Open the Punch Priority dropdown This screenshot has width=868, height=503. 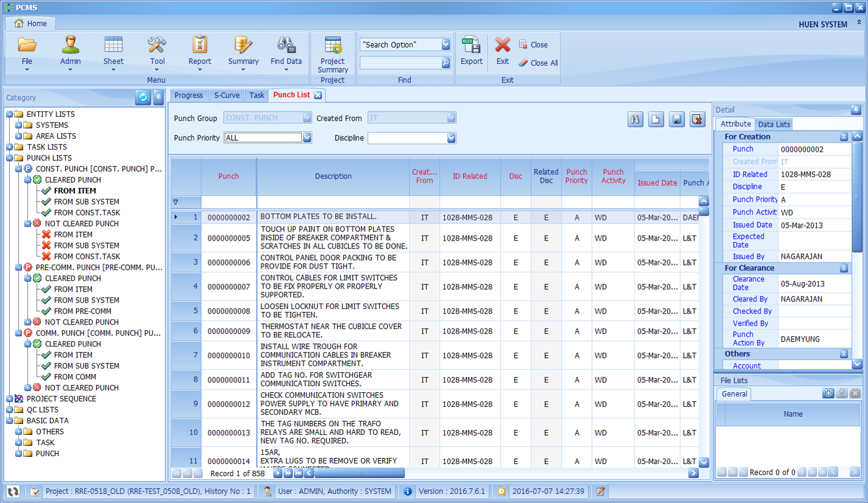[x=307, y=138]
